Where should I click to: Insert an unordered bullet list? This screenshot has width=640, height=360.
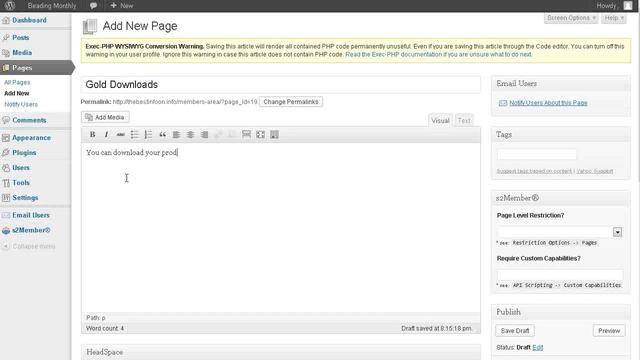point(134,134)
